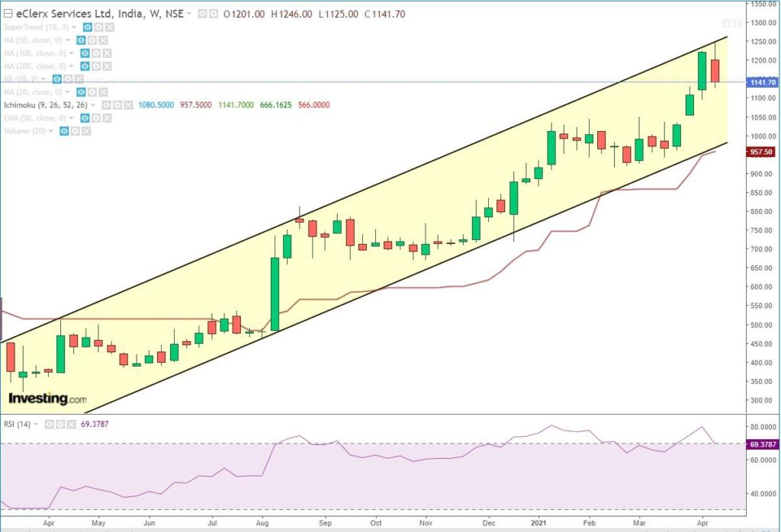Open MA (50, close, 0) settings gear
Screen dimensions: 781x532
pyautogui.click(x=92, y=40)
